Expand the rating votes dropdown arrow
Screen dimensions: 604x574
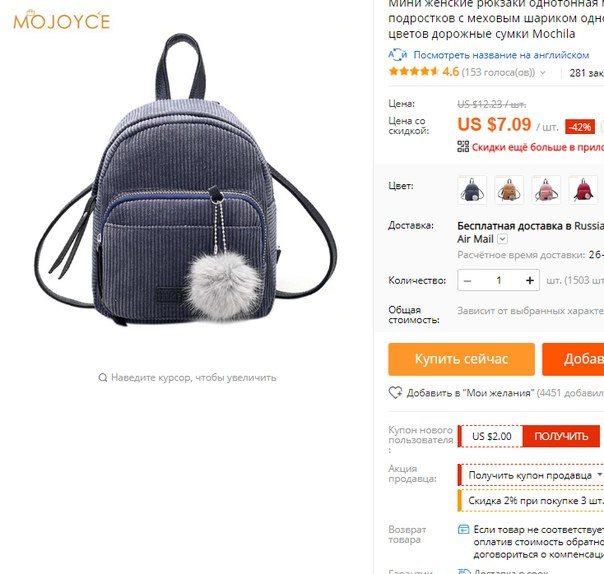(x=543, y=72)
